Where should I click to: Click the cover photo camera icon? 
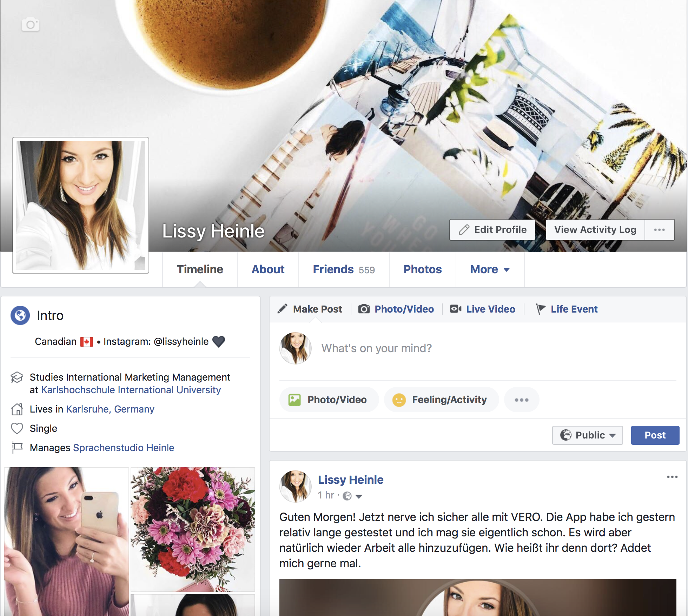click(x=31, y=25)
